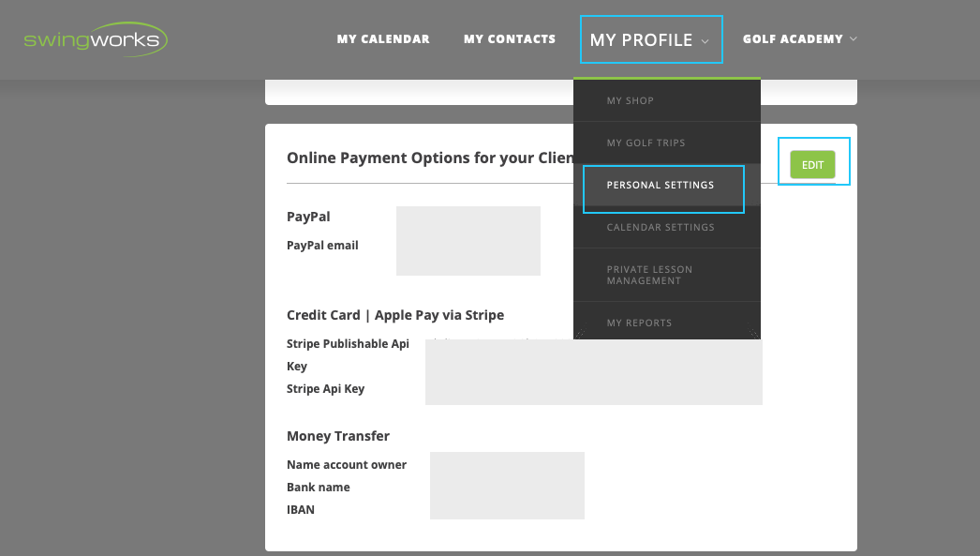Image resolution: width=980 pixels, height=556 pixels.
Task: Click the IBAN label
Action: click(x=301, y=510)
